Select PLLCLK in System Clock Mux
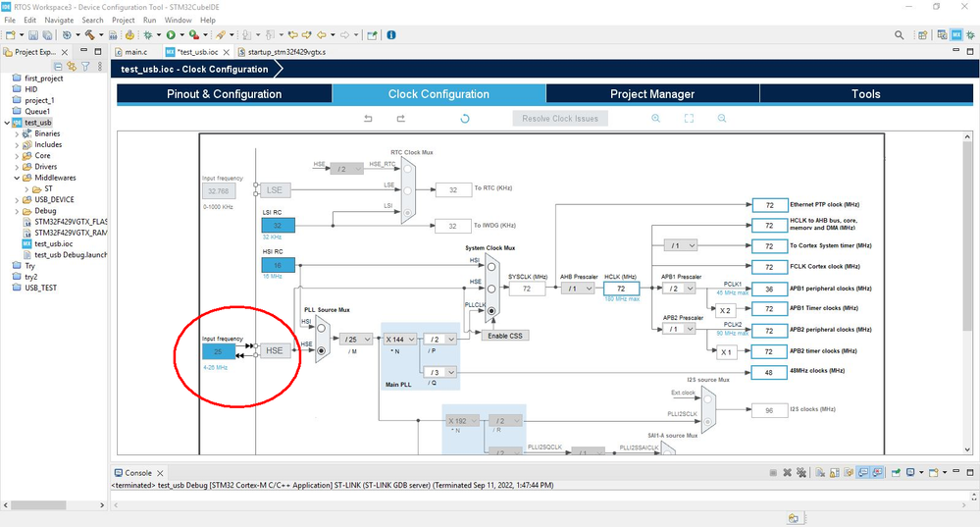This screenshot has height=527, width=980. pos(491,311)
